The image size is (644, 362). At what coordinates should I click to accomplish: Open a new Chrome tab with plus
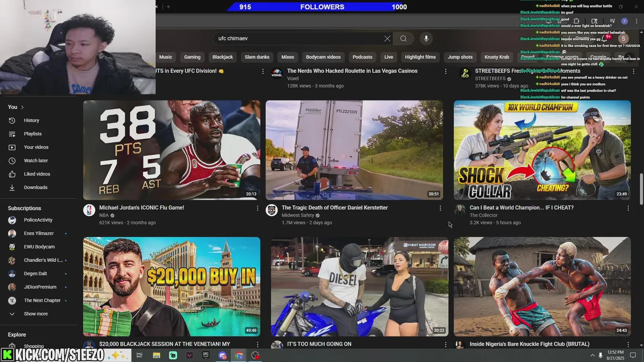(x=168, y=7)
